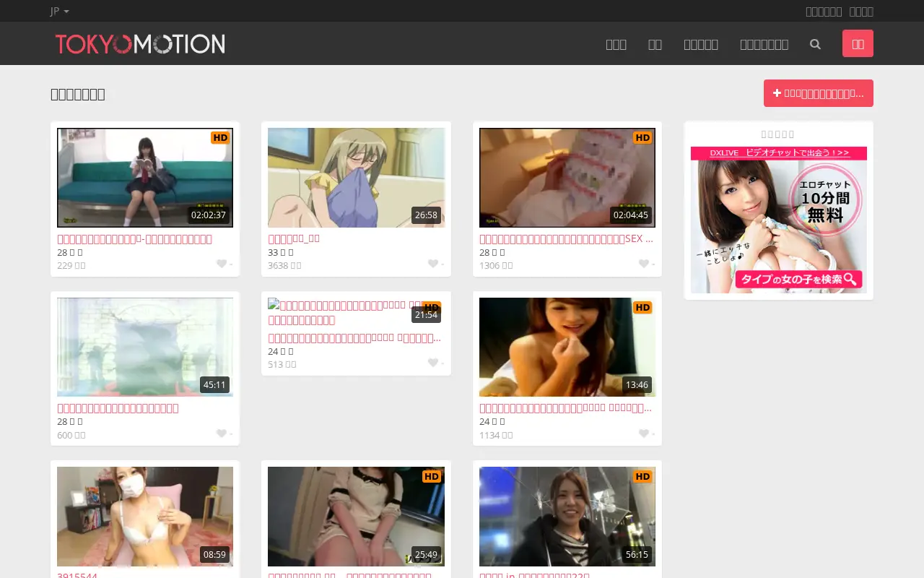Open title link of the 02:02:37 video
This screenshot has height=578, width=924.
[x=134, y=238]
